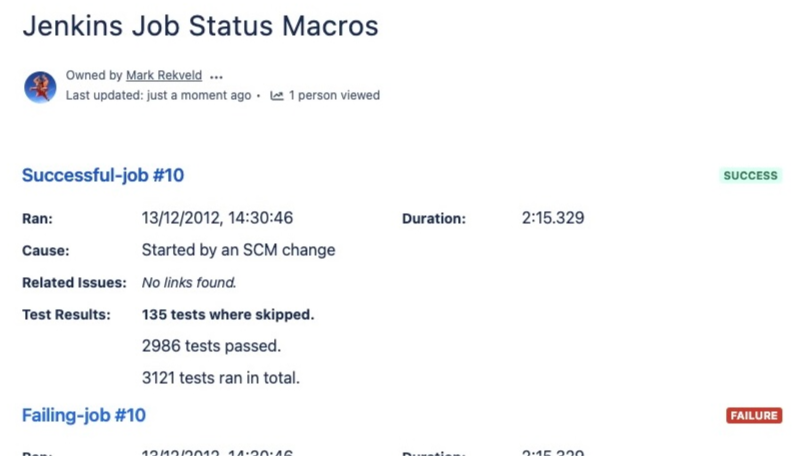Click the 13/12/2012, 14:30:46 run timestamp

pyautogui.click(x=217, y=218)
